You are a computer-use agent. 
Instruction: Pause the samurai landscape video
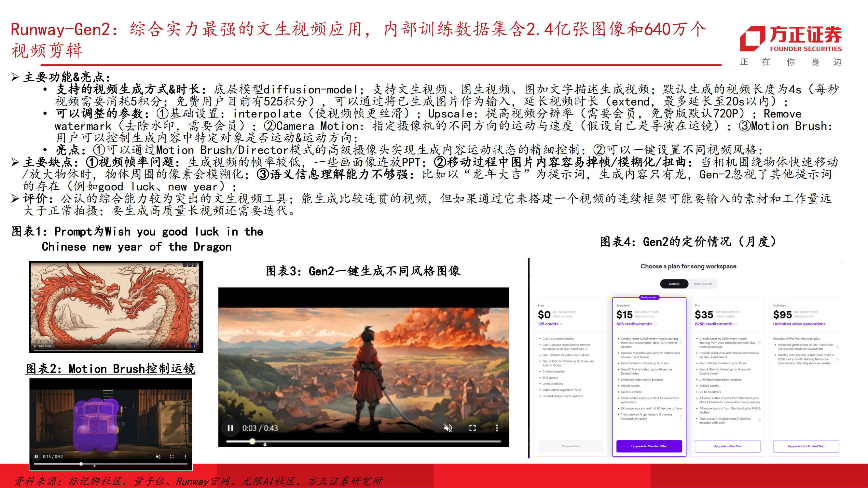[230, 428]
